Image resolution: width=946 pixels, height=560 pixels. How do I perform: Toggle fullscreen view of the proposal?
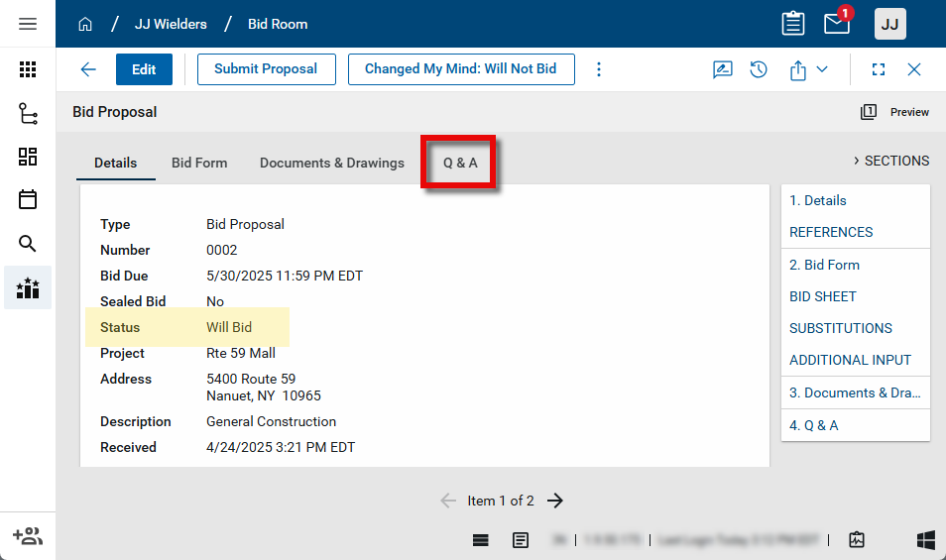pos(878,69)
